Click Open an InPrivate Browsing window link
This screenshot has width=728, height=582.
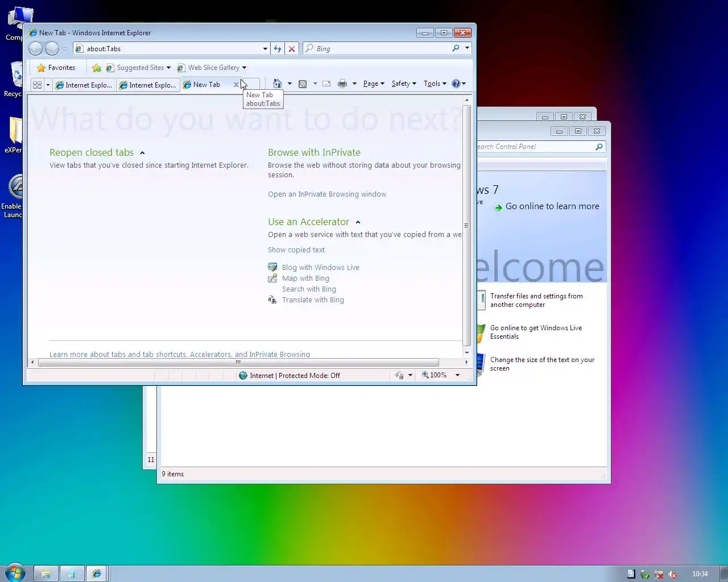pyautogui.click(x=327, y=194)
